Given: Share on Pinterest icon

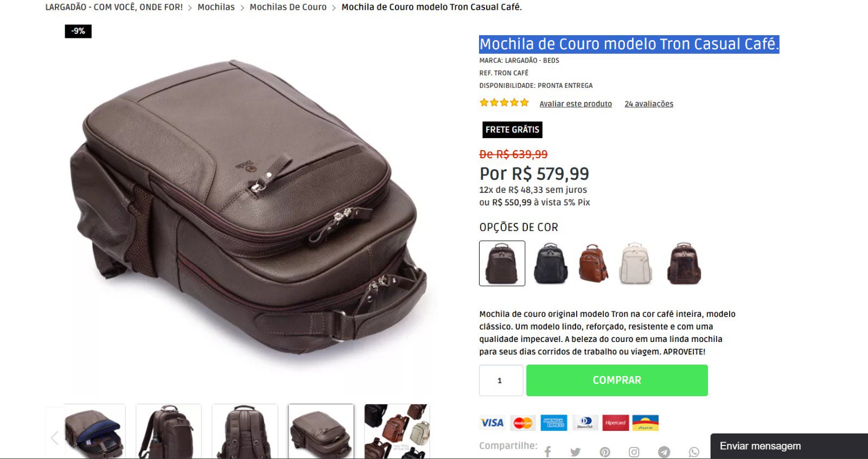Looking at the screenshot, I should (x=605, y=452).
